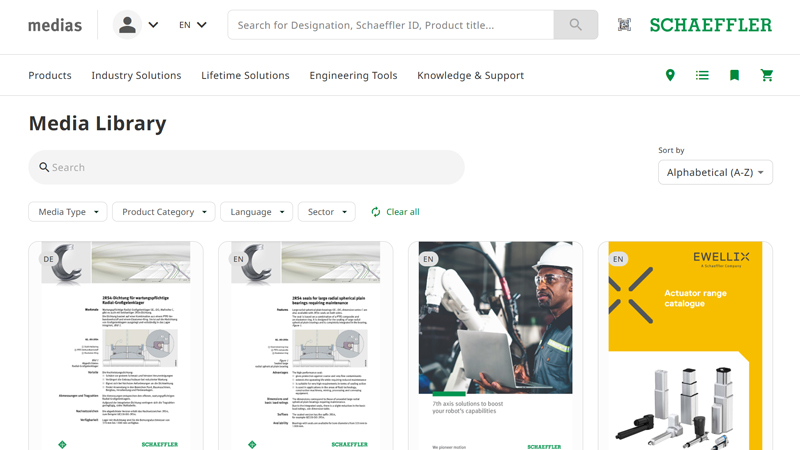
Task: Open the shopping cart
Action: click(x=767, y=75)
